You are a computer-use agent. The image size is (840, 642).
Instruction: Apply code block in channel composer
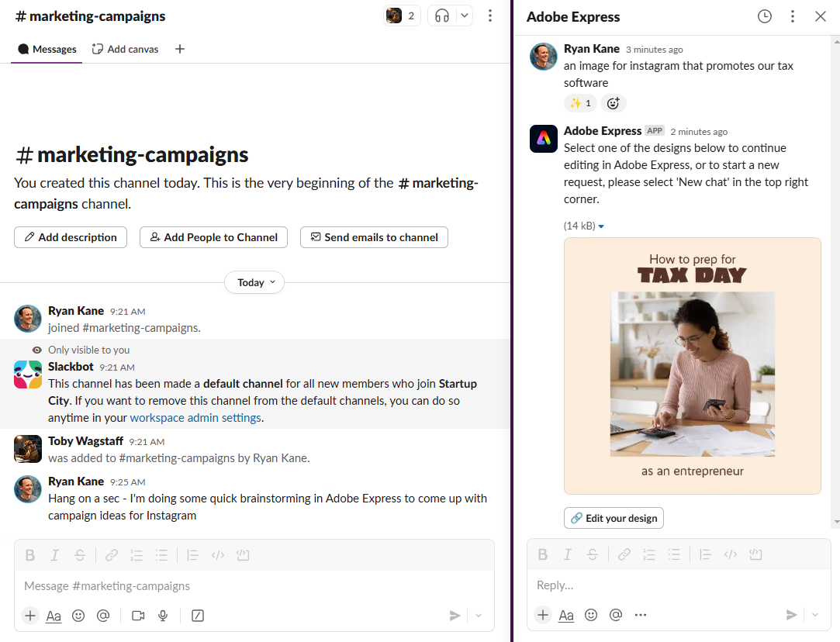tap(244, 555)
